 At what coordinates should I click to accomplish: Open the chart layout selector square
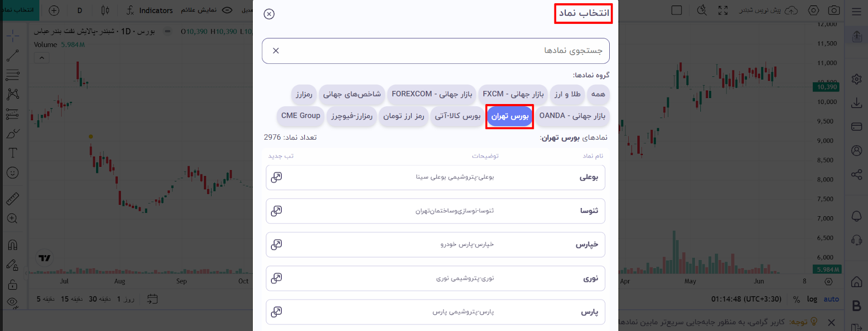(676, 10)
